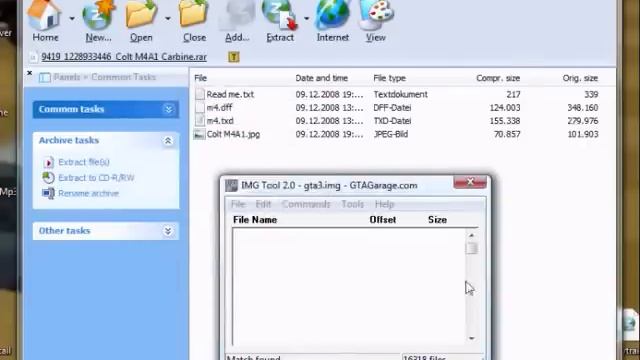The height and width of the screenshot is (360, 640).
Task: Sort by Compr. size column
Action: click(x=498, y=78)
